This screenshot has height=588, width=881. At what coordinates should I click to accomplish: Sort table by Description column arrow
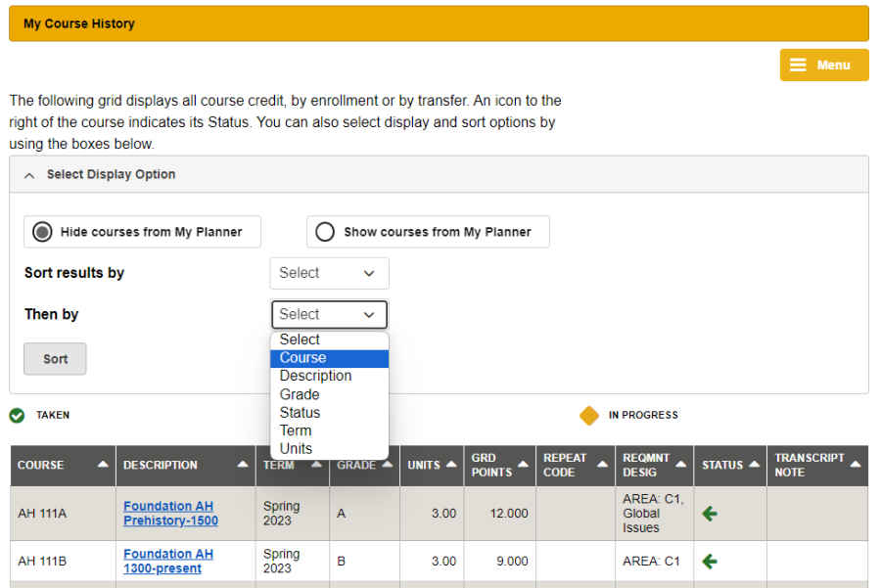click(x=243, y=466)
